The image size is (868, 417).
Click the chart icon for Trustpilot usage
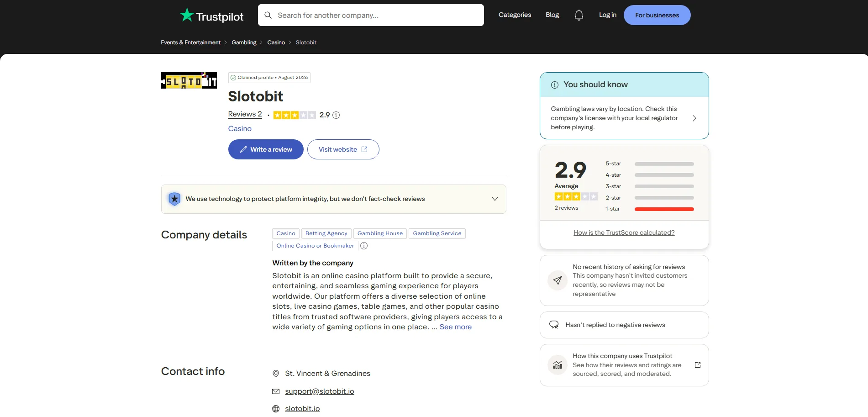pyautogui.click(x=558, y=365)
